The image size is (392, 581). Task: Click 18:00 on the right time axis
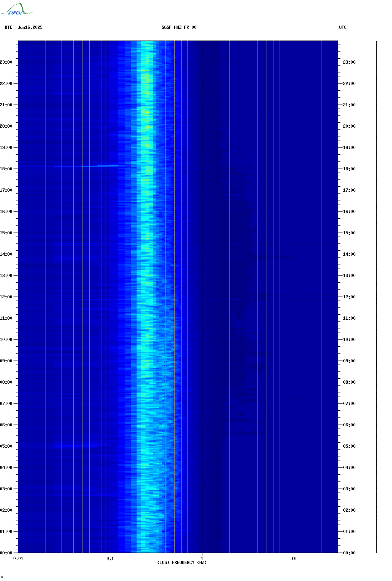point(349,169)
